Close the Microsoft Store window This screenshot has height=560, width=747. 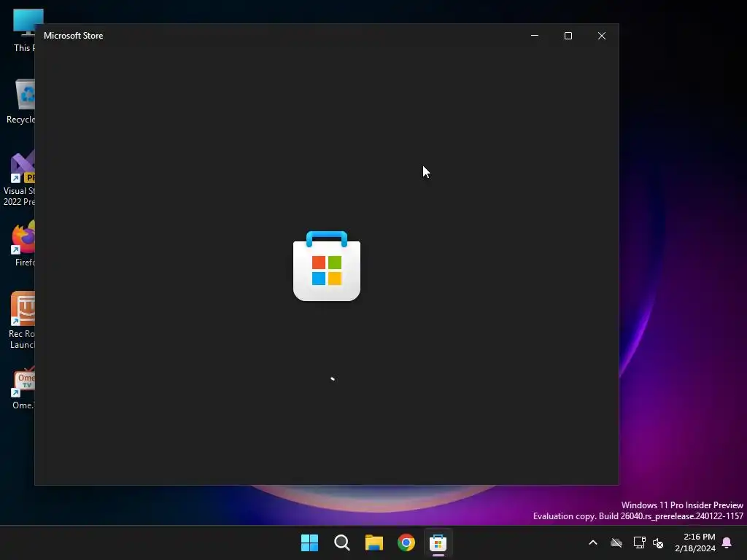[602, 36]
